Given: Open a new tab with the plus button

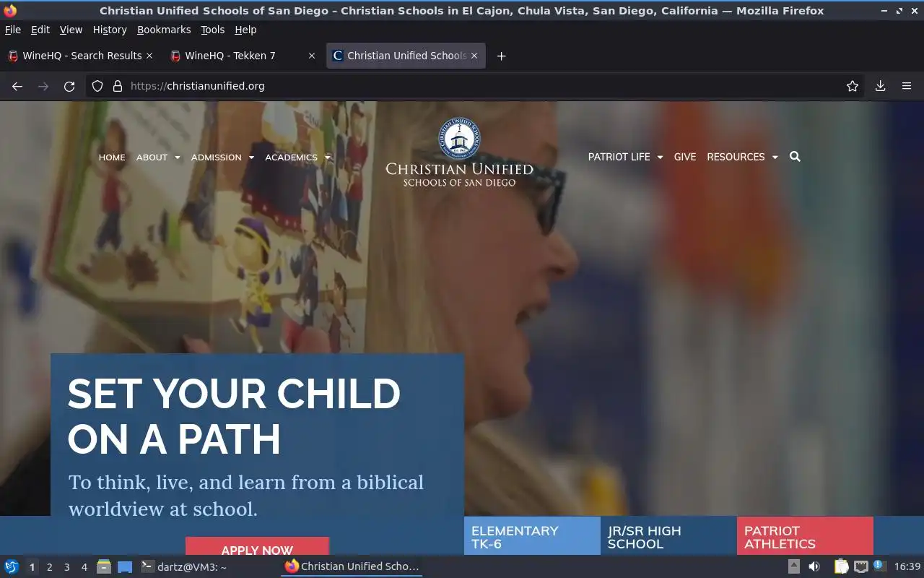Looking at the screenshot, I should [x=501, y=56].
